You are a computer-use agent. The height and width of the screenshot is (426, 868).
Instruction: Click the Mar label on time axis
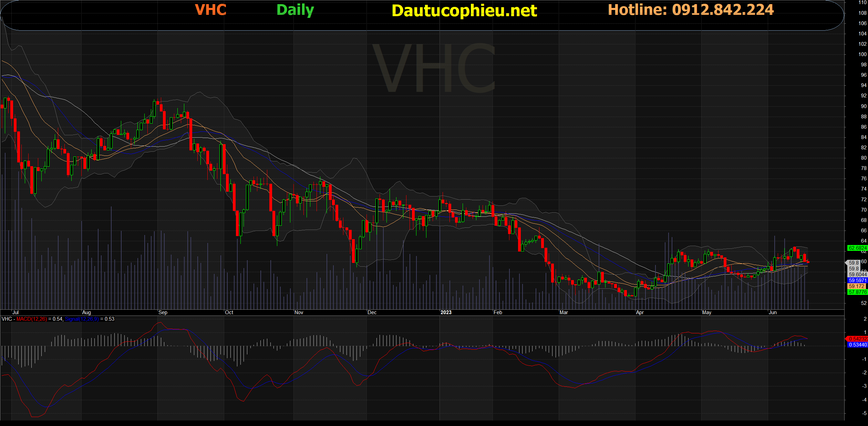click(564, 312)
